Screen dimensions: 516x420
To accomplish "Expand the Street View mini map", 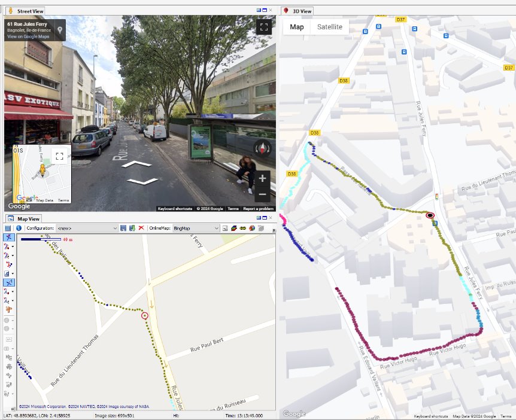I will coord(60,156).
